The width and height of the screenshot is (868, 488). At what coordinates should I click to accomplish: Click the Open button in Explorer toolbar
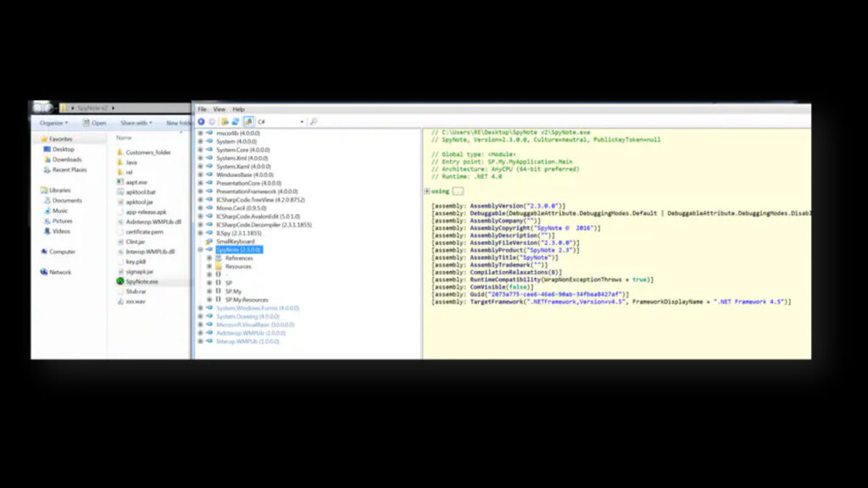click(x=95, y=123)
